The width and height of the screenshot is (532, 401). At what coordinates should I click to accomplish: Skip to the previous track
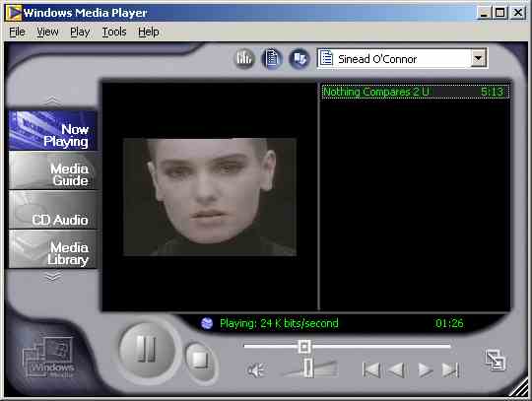point(371,369)
